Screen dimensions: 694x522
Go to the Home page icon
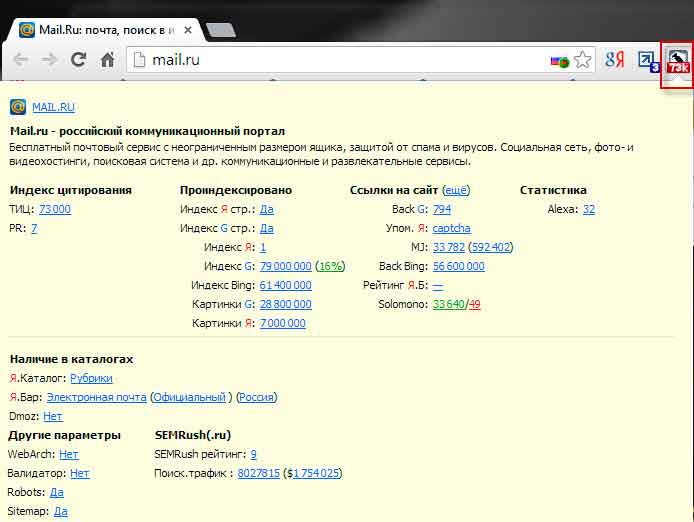pyautogui.click(x=108, y=59)
